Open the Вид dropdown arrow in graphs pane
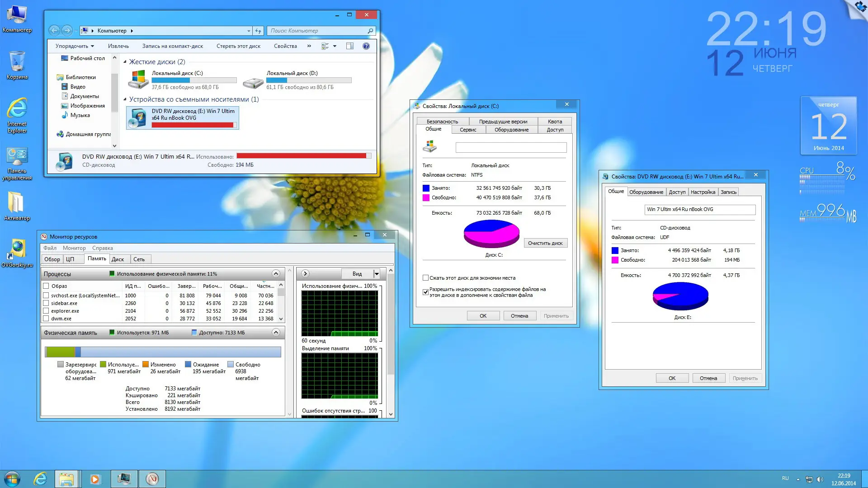 tap(376, 274)
